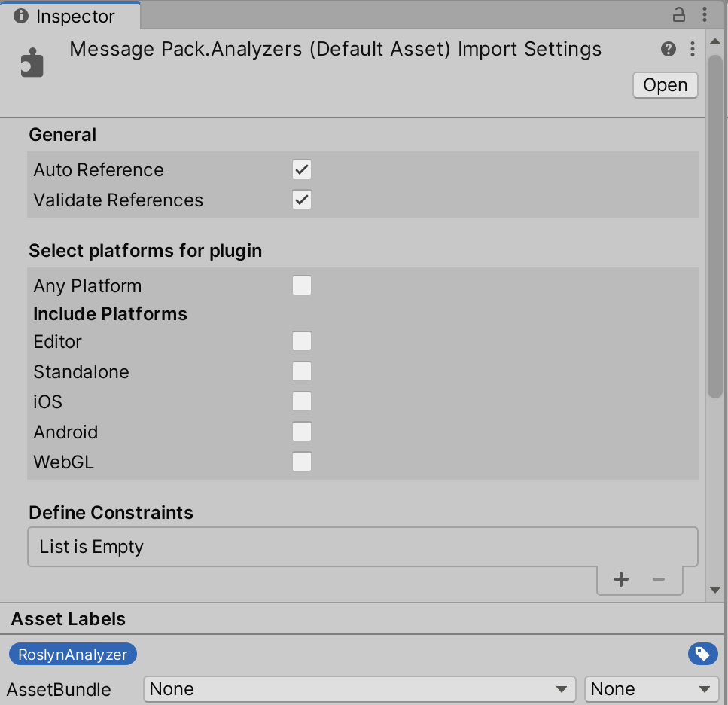Click the Inspector lock icon
The height and width of the screenshot is (705, 728).
coord(679,15)
